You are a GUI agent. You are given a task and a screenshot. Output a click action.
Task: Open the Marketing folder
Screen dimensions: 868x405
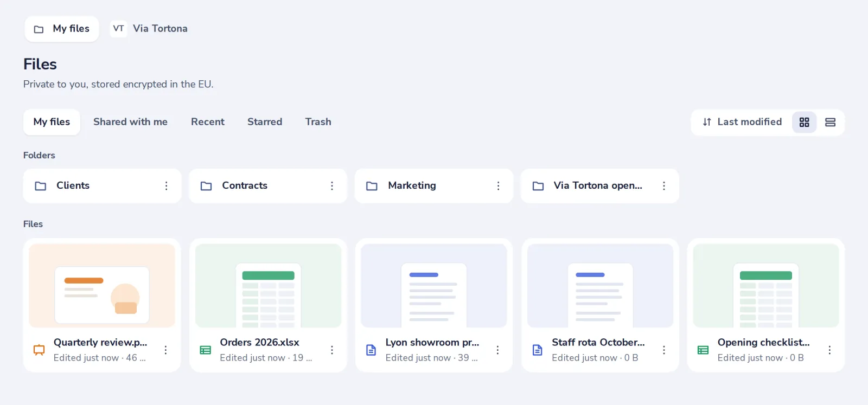pyautogui.click(x=434, y=186)
